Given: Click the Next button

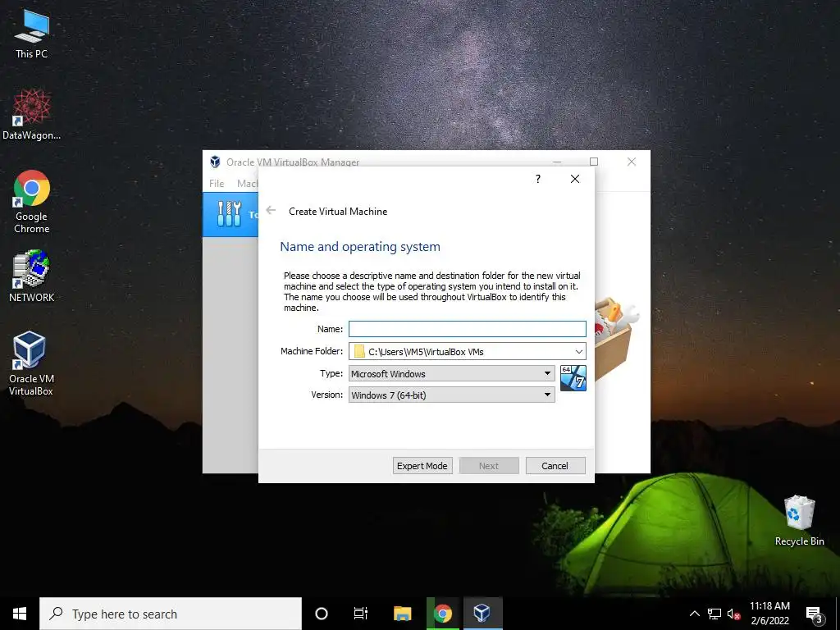Looking at the screenshot, I should 489,466.
